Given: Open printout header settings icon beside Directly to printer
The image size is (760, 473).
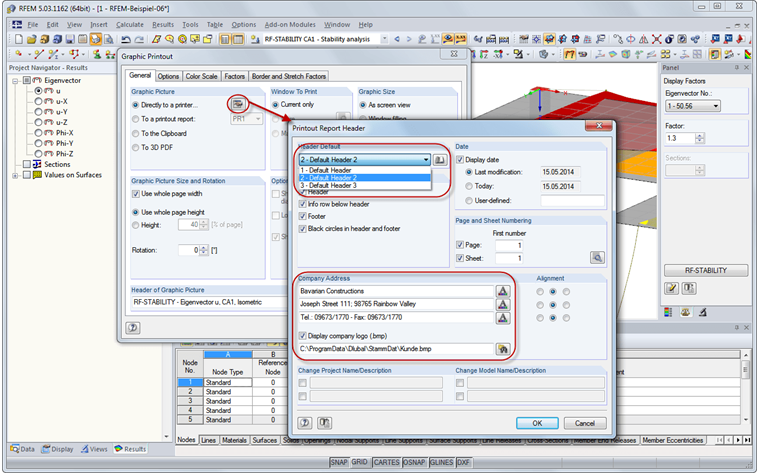Looking at the screenshot, I should [x=238, y=104].
